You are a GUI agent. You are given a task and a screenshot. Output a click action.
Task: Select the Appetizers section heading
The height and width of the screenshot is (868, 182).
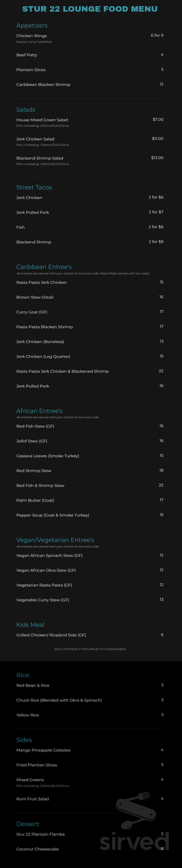[x=32, y=26]
